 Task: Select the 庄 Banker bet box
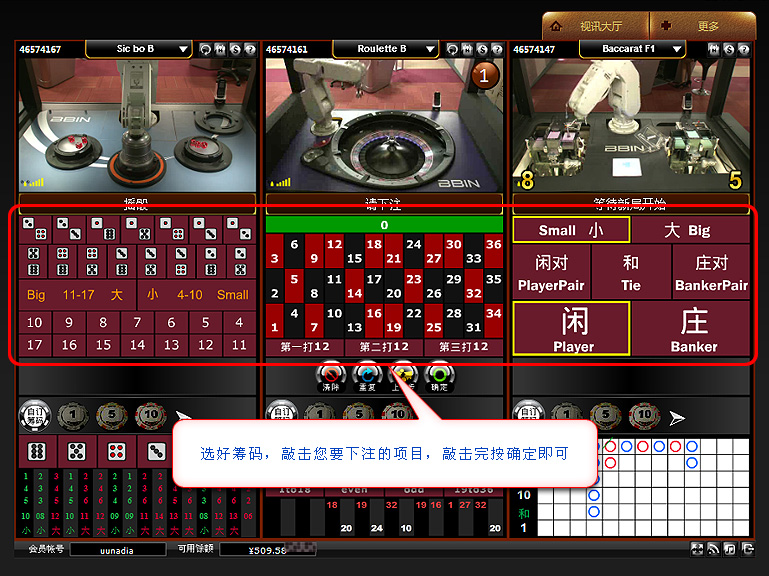pyautogui.click(x=692, y=328)
